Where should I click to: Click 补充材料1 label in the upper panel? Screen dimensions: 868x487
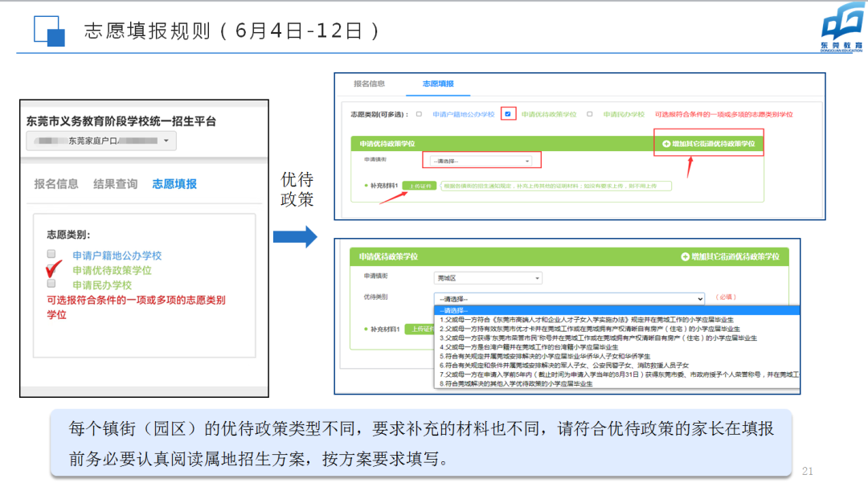pos(384,186)
